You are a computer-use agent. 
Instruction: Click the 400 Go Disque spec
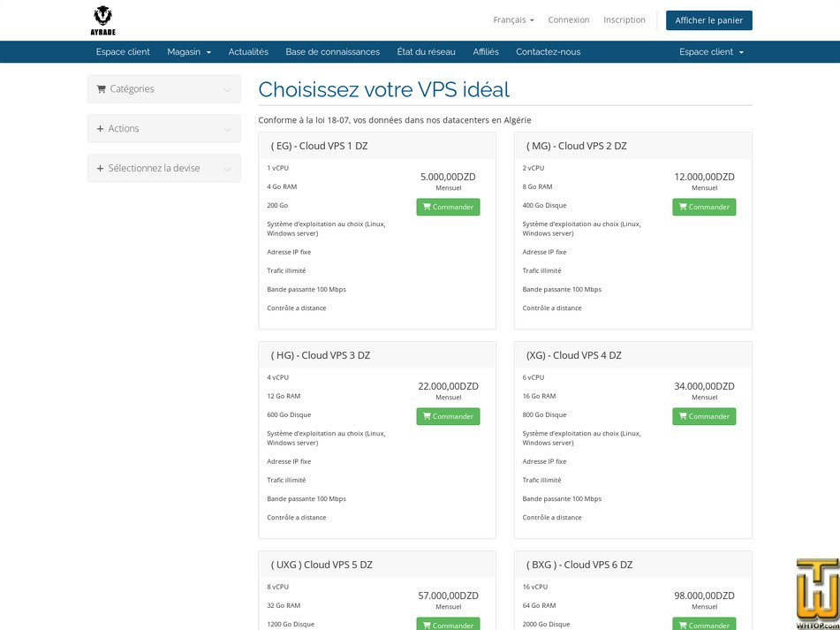544,205
